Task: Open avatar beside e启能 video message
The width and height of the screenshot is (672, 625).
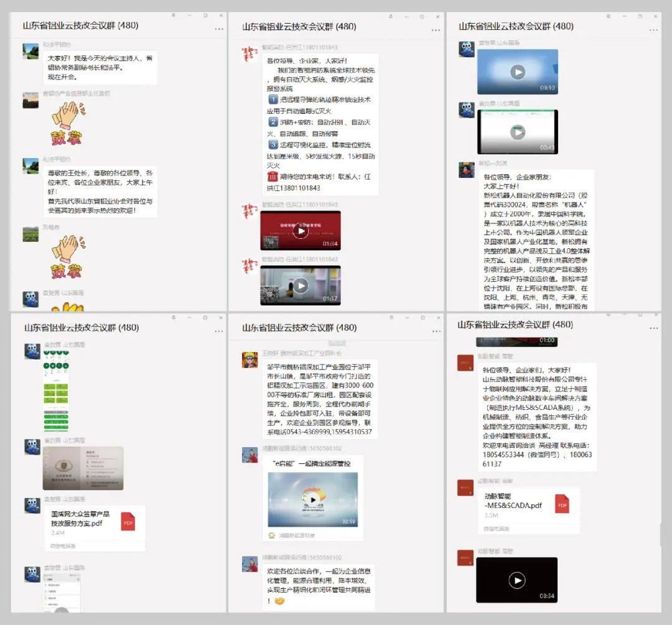Action: [x=250, y=455]
